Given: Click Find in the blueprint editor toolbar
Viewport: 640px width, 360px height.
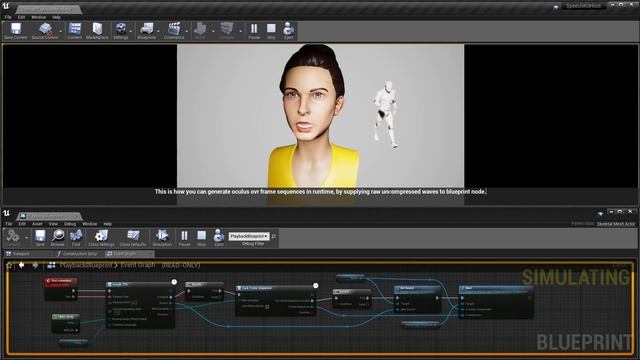Looking at the screenshot, I should click(76, 238).
